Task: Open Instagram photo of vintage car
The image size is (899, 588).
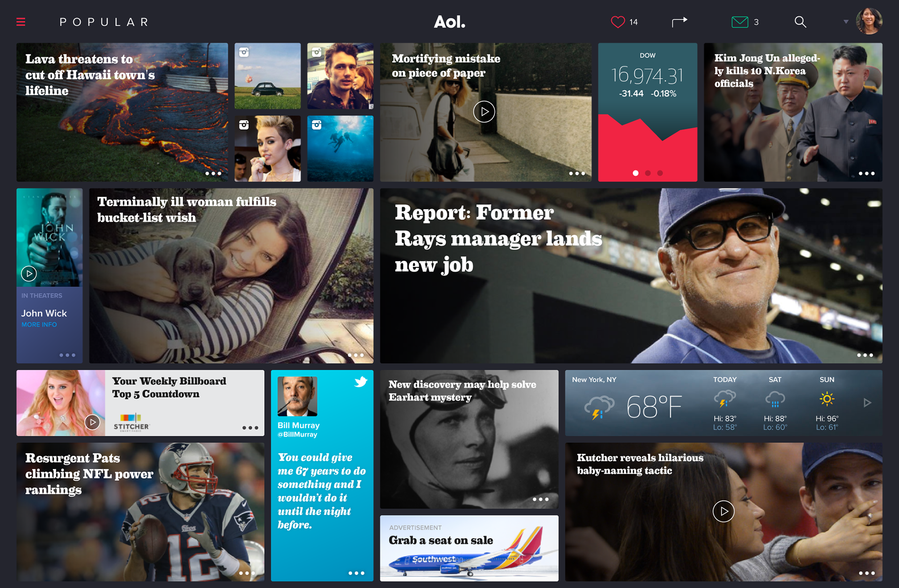Action: pos(267,76)
